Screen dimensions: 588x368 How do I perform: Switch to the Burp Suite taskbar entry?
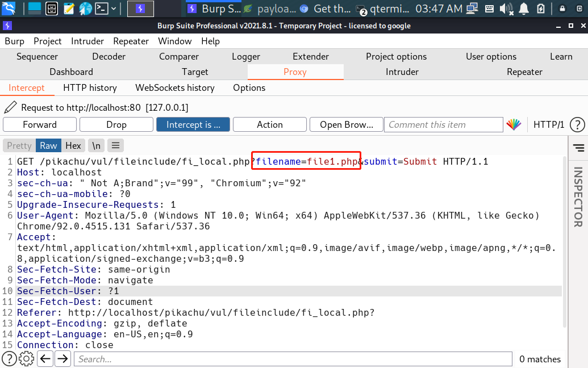(x=214, y=9)
